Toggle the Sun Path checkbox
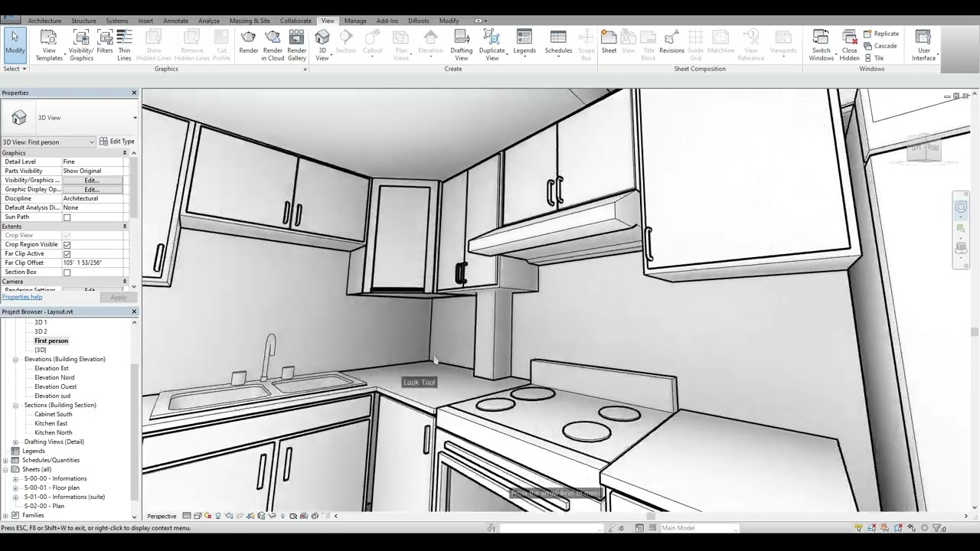 click(67, 217)
